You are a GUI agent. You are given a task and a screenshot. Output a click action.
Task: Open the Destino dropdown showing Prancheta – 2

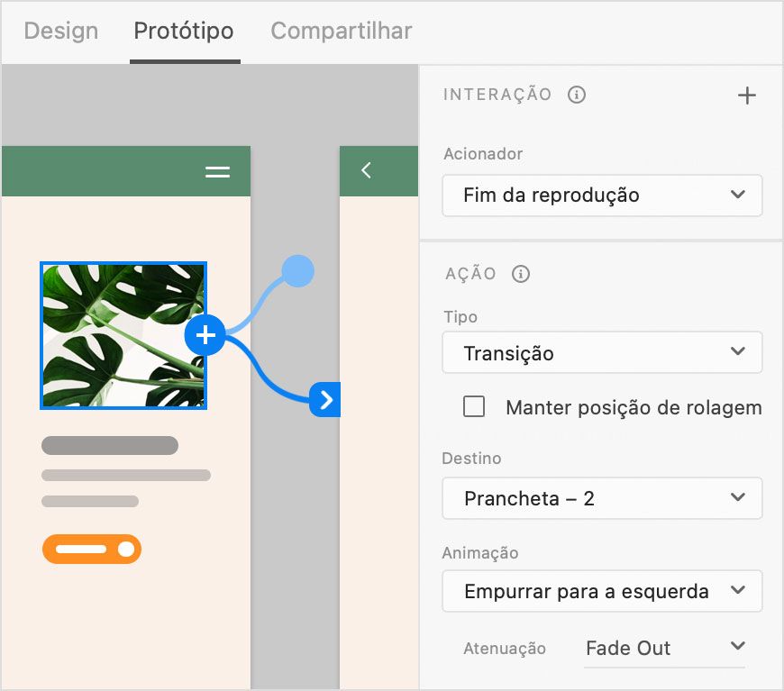(x=602, y=498)
